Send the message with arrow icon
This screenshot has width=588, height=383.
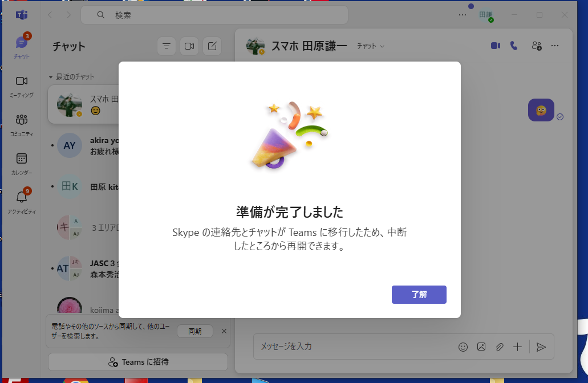coord(541,347)
